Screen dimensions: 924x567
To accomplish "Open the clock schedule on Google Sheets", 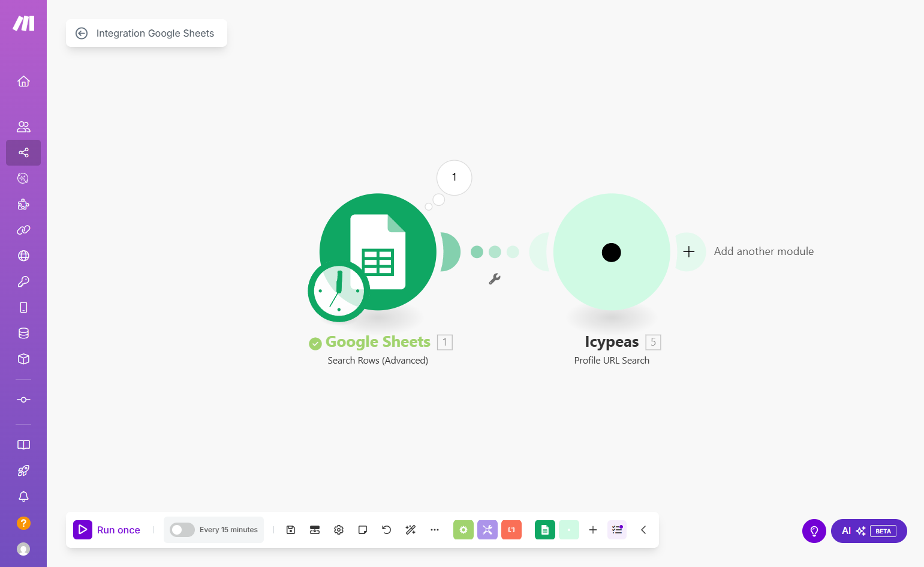I will [339, 292].
